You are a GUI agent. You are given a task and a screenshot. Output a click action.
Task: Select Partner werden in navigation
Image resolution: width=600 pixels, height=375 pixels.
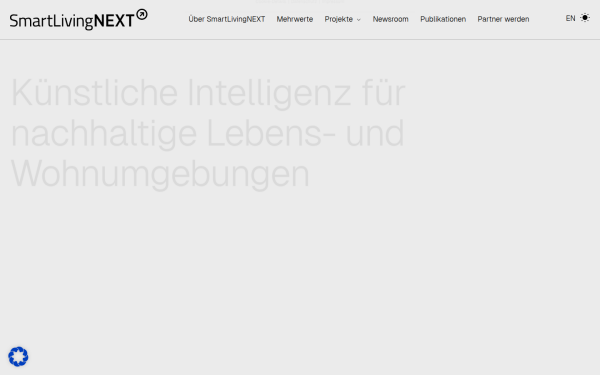click(x=503, y=19)
